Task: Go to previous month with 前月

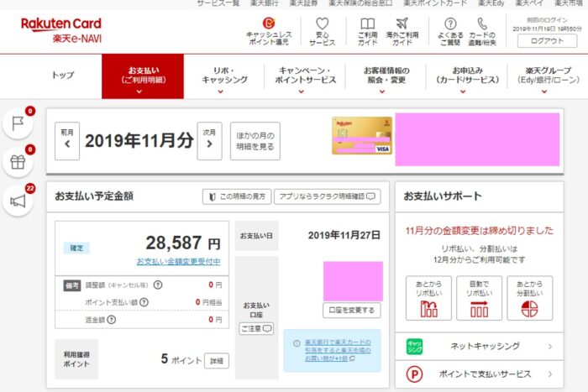Action: point(67,141)
